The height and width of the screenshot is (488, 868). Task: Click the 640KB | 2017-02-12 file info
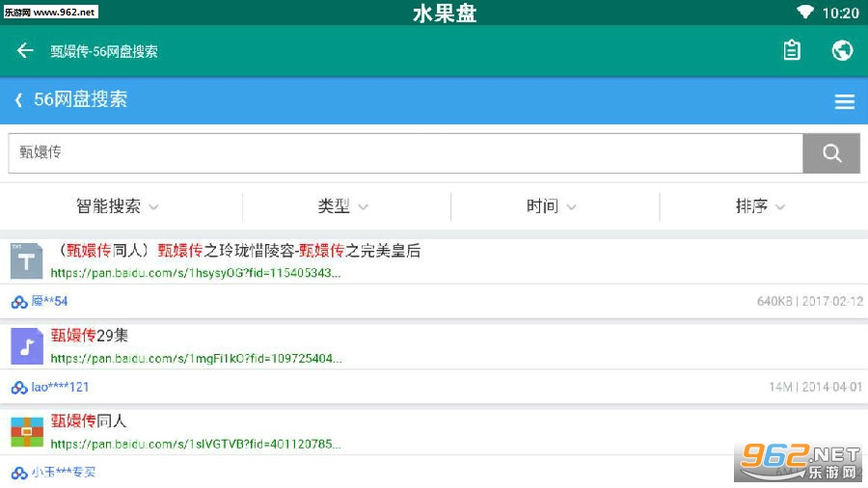(x=810, y=302)
